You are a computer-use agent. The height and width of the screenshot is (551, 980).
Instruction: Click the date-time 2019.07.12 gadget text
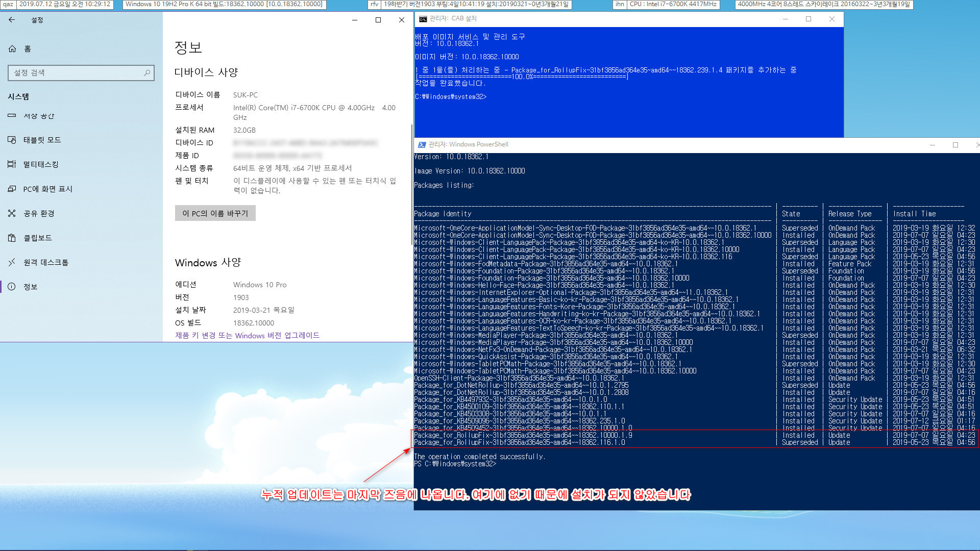[x=65, y=4]
